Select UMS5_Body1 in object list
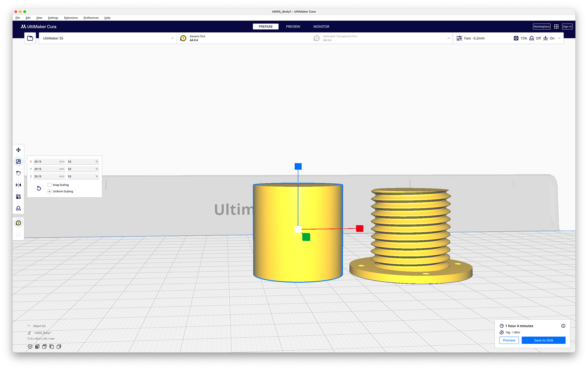 pyautogui.click(x=43, y=333)
